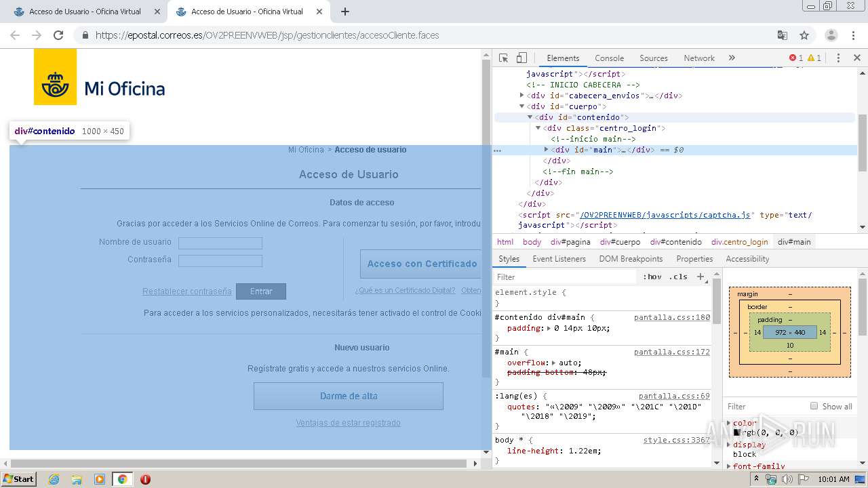Open the Windows Start menu
The height and width of the screenshot is (488, 868).
tap(18, 479)
